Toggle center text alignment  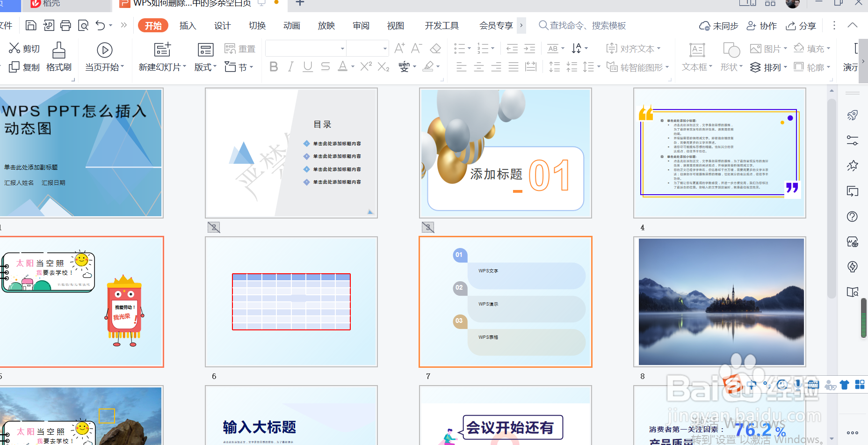pos(479,67)
